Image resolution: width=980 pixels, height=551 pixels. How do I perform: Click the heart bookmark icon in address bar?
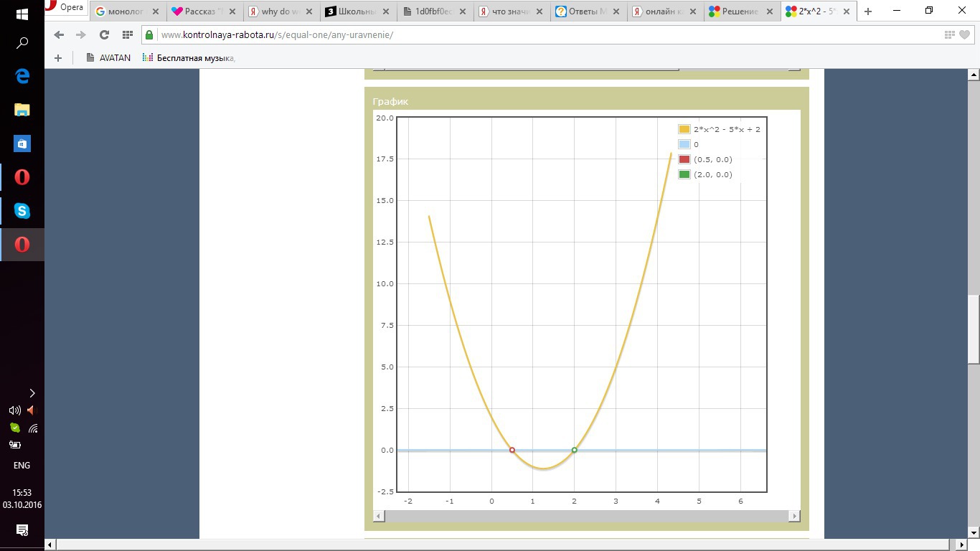(964, 35)
